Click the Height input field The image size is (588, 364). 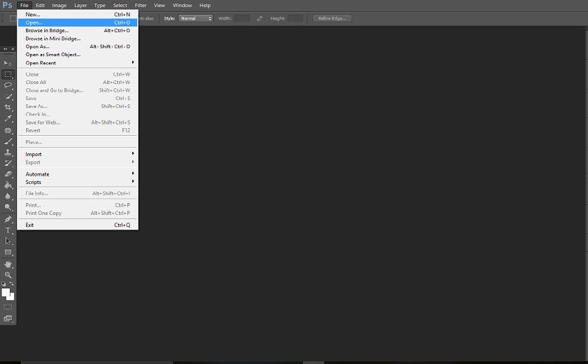(x=295, y=18)
